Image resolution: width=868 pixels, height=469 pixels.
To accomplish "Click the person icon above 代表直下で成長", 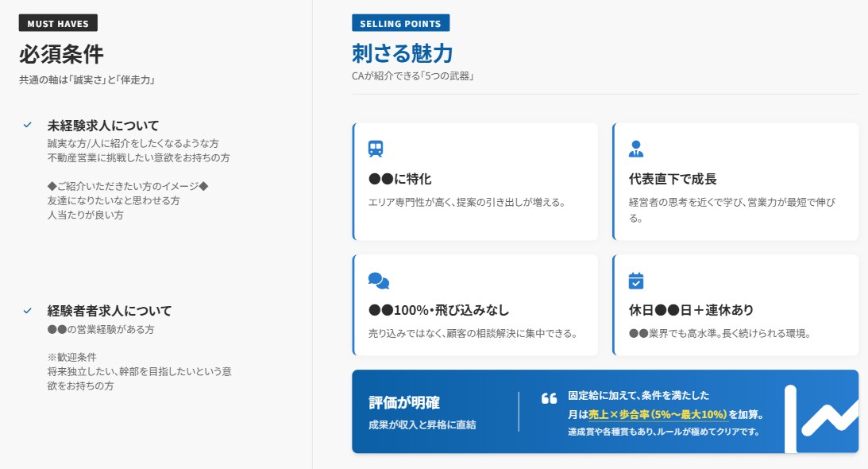I will pyautogui.click(x=636, y=149).
